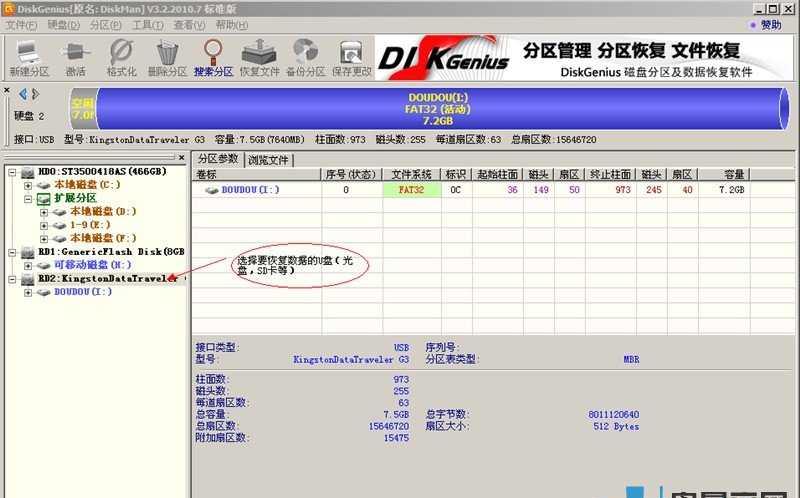This screenshot has width=800, height=498.
Task: Click the FAT32 file system cell
Action: pos(412,190)
